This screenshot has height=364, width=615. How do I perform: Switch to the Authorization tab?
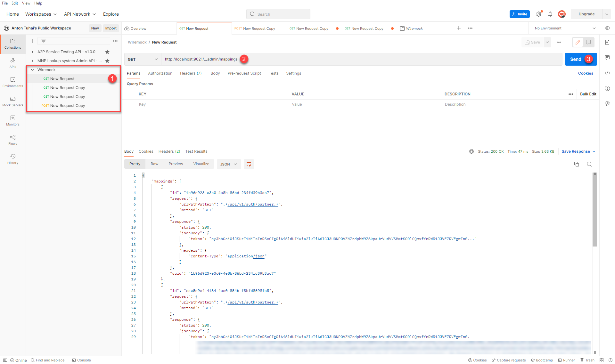coord(160,73)
